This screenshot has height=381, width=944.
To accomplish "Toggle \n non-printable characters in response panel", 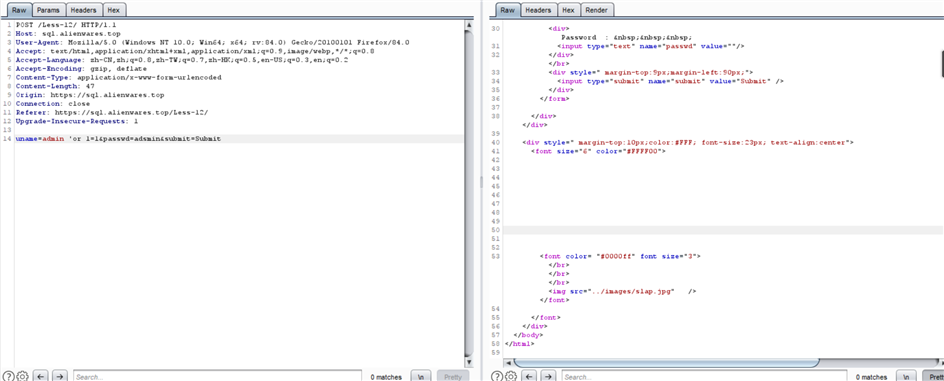I will [906, 376].
